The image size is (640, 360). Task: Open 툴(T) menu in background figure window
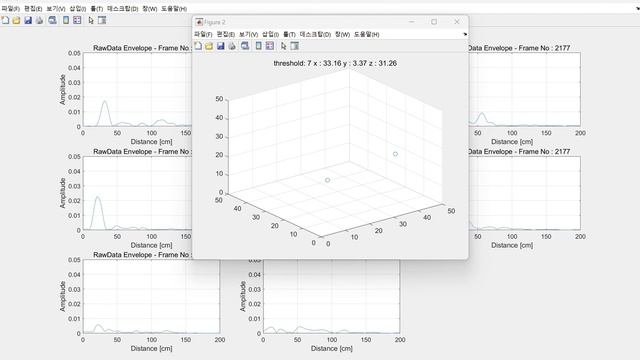click(x=96, y=9)
